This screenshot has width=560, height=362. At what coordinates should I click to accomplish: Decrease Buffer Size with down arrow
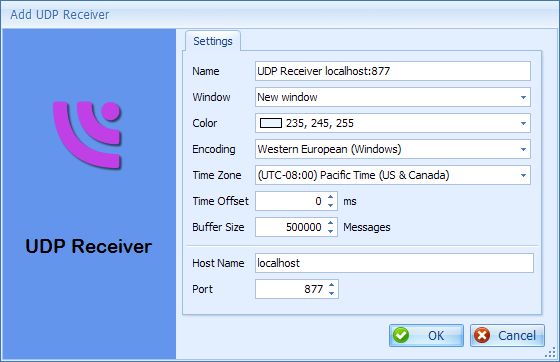pyautogui.click(x=331, y=231)
